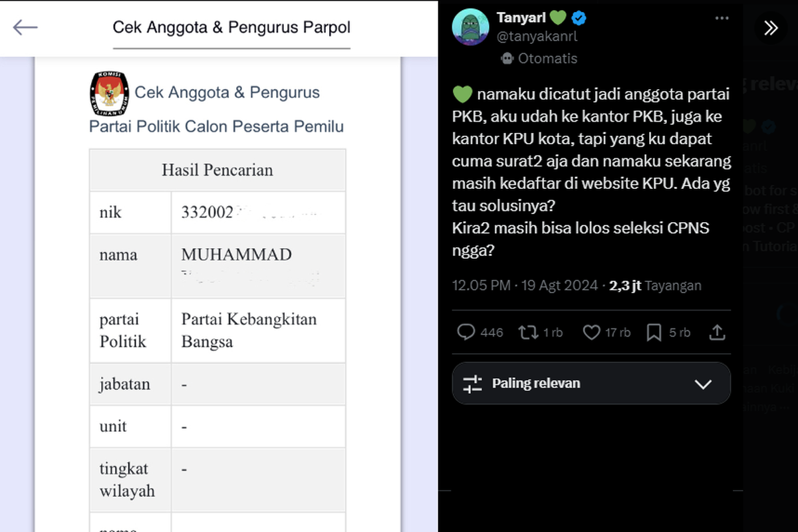Click the heart icon to like the tweet
The image size is (798, 532).
(x=591, y=332)
